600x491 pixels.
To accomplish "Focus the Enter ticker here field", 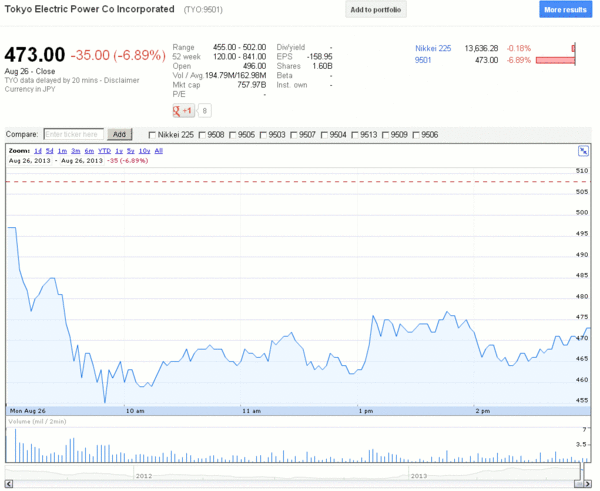I will 73,134.
